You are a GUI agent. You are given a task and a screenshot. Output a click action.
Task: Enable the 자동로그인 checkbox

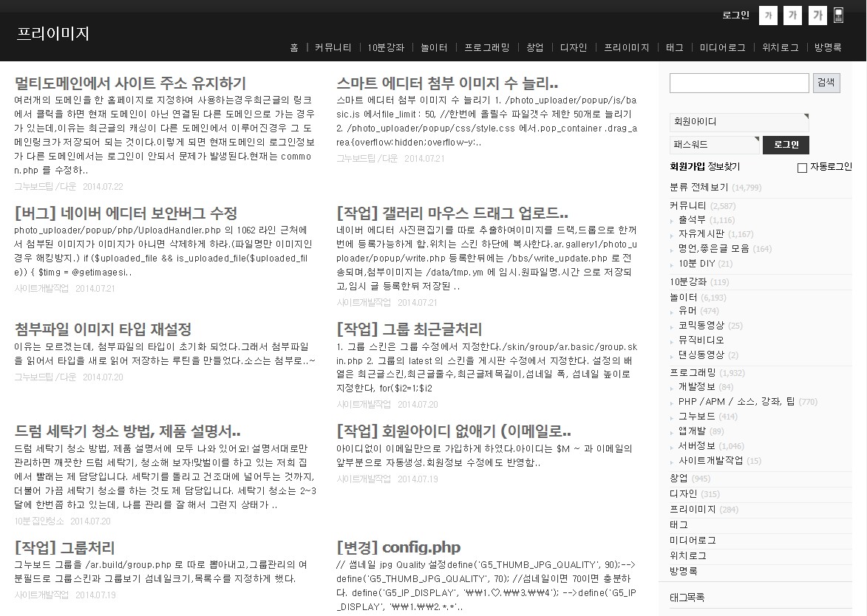[802, 168]
